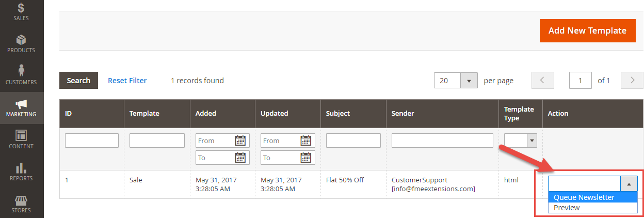Open the Stores storefront icon

pos(22,200)
